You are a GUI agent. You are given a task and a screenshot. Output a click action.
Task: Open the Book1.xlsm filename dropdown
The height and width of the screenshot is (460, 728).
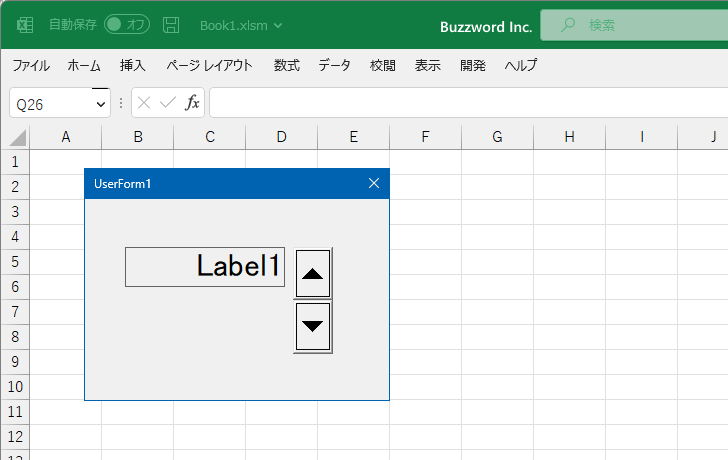point(241,26)
